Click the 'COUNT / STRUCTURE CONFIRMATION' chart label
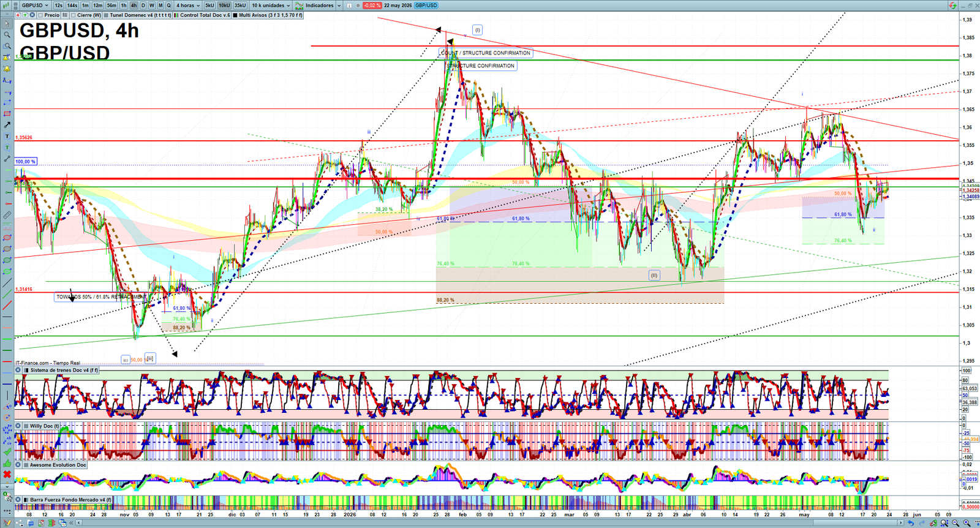This screenshot has height=528, width=980. 486,53
